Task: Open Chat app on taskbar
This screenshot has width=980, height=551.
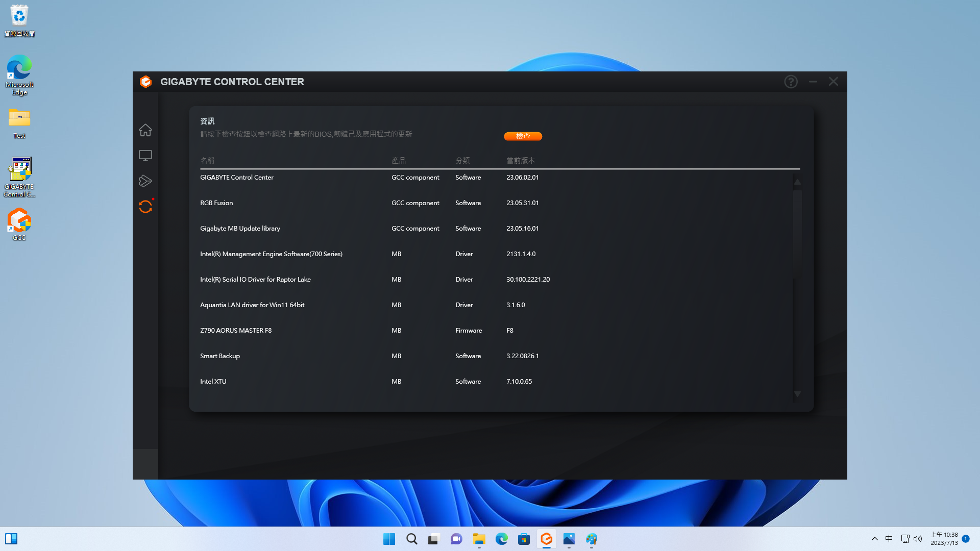Action: click(x=456, y=539)
